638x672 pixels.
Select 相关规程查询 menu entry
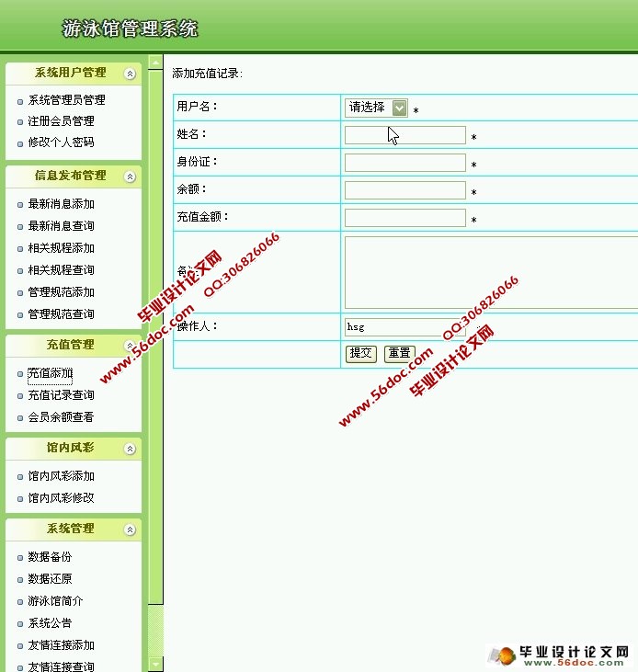[x=61, y=270]
